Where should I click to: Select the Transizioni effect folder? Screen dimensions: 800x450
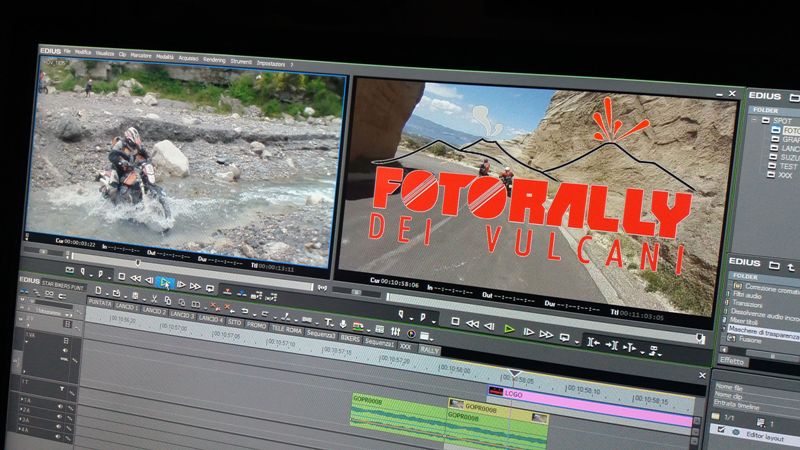(x=747, y=303)
